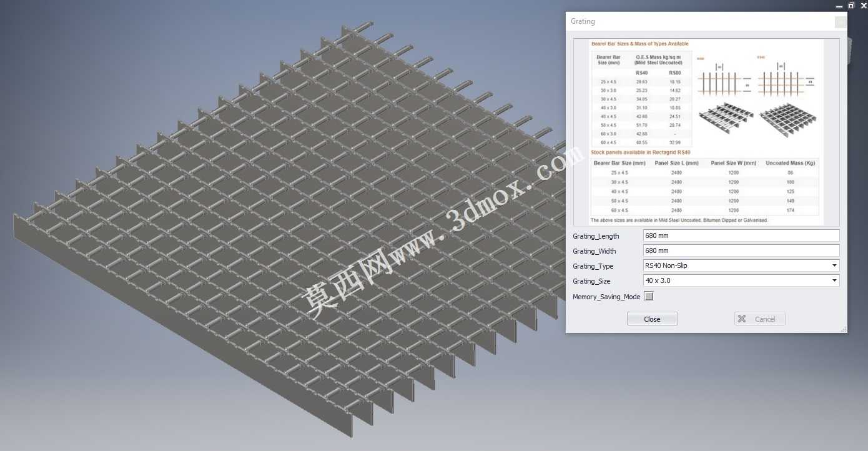This screenshot has width=868, height=451.
Task: Click the Grating dialog title text
Action: coord(583,21)
